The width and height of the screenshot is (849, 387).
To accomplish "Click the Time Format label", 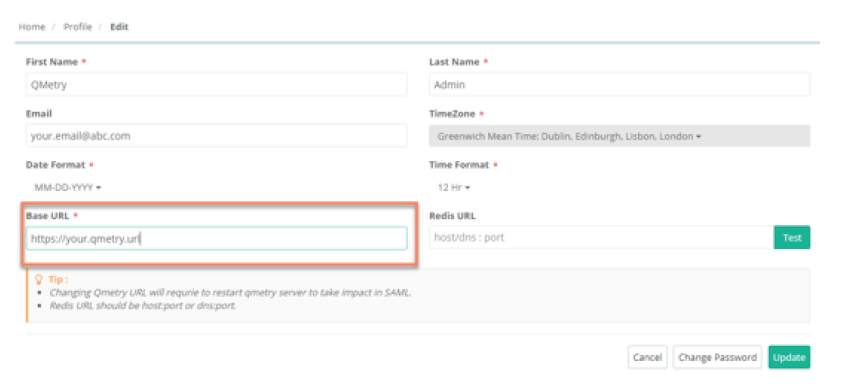I will (459, 165).
